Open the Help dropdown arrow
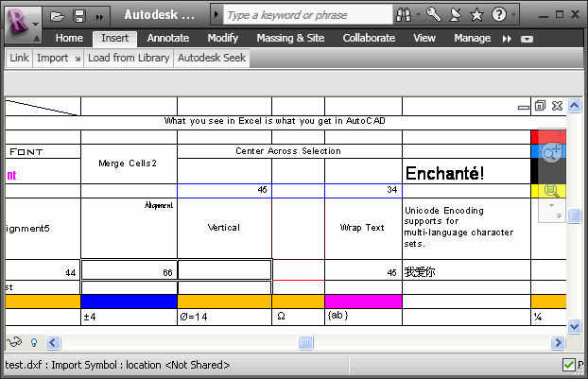The height and width of the screenshot is (379, 588). click(x=513, y=15)
